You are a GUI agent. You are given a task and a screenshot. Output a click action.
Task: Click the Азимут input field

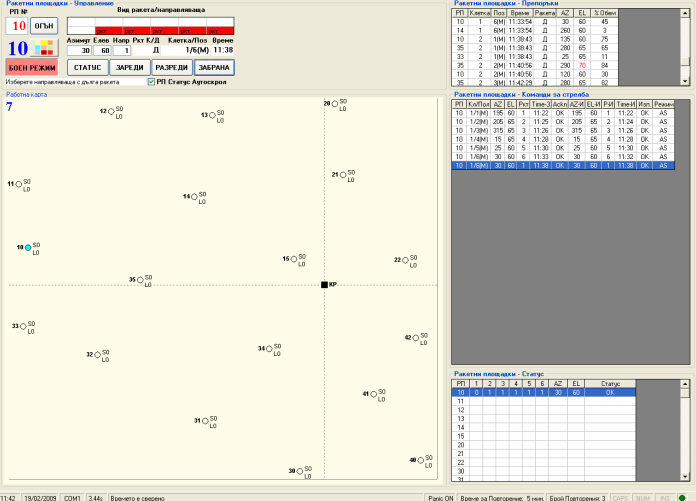pyautogui.click(x=79, y=50)
